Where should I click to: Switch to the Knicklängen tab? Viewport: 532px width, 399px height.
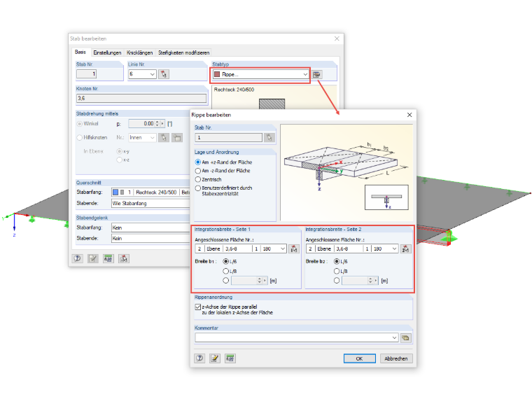pos(139,52)
